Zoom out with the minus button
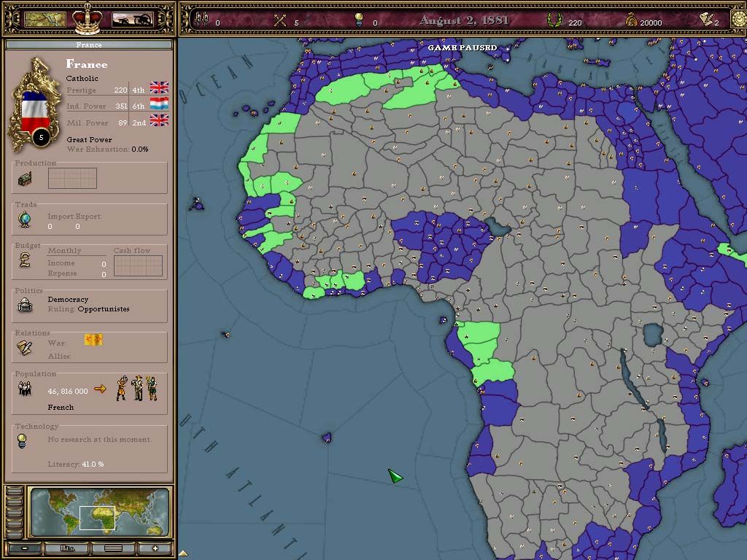 pyautogui.click(x=24, y=548)
